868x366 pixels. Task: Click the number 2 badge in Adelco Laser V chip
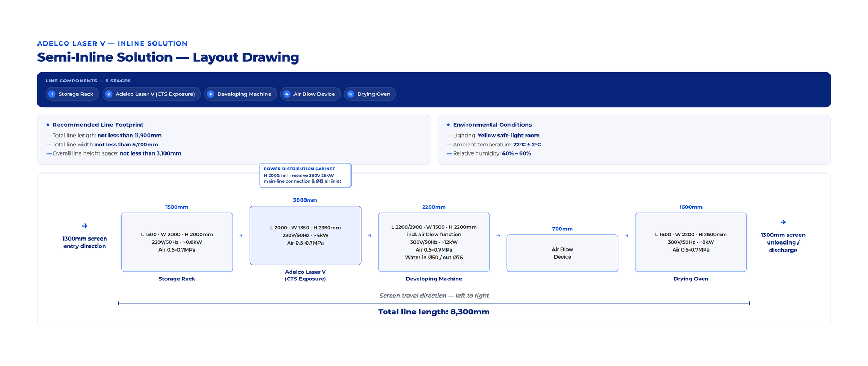[x=108, y=94]
